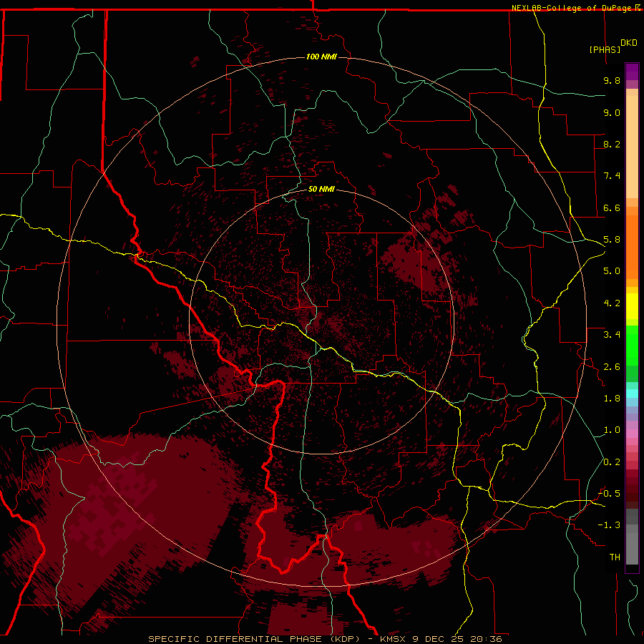
Task: Click the -1.3 scale label
Action: coord(609,525)
